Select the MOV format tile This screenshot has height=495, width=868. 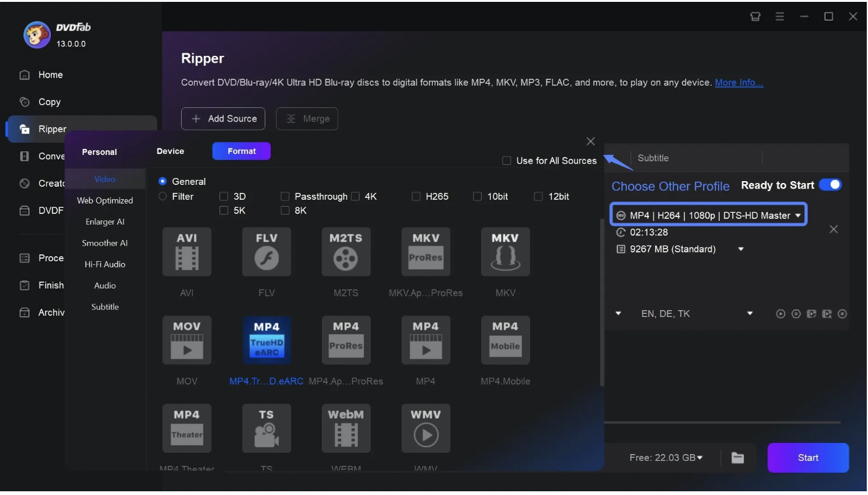point(187,340)
